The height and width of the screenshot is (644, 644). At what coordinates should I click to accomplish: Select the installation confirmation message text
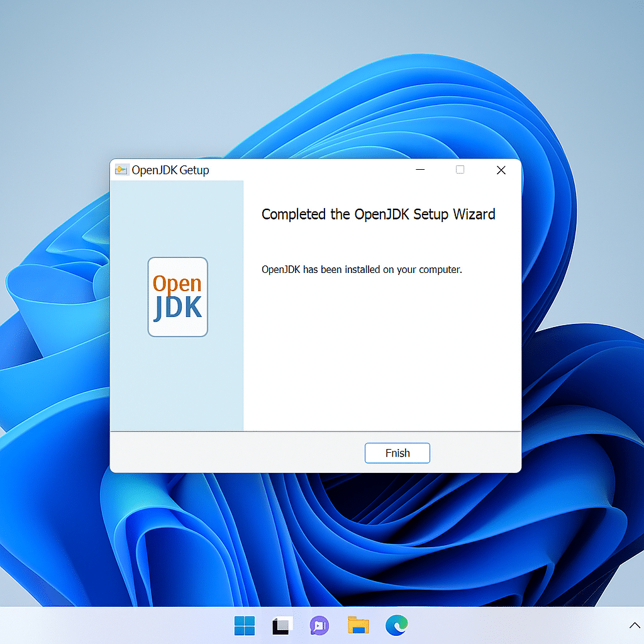[x=362, y=269]
